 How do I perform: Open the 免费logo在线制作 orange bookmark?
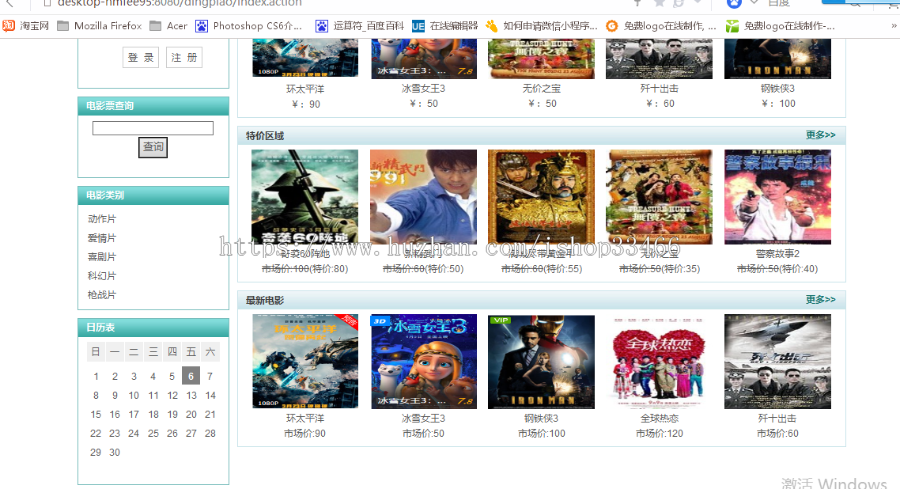point(661,26)
